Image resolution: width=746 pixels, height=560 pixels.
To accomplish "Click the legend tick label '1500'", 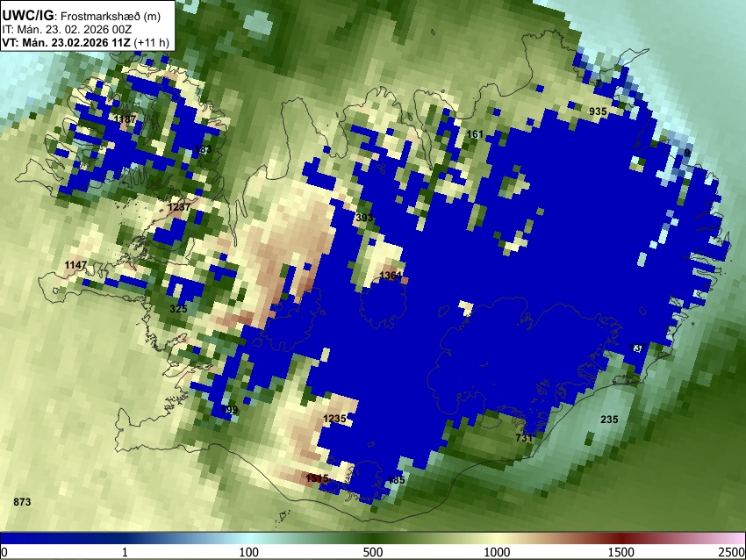I will (620, 552).
